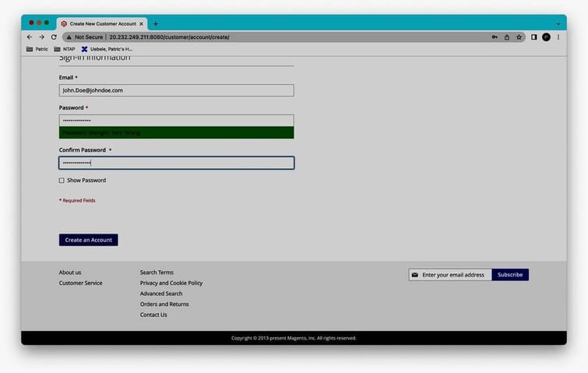
Task: Select the Create New Customer Account tab
Action: point(102,23)
